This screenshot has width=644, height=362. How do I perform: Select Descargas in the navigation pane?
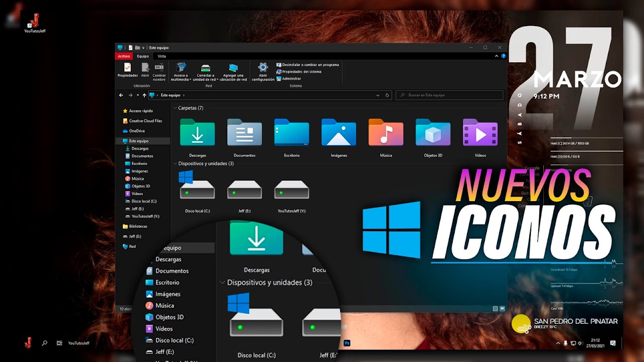137,148
